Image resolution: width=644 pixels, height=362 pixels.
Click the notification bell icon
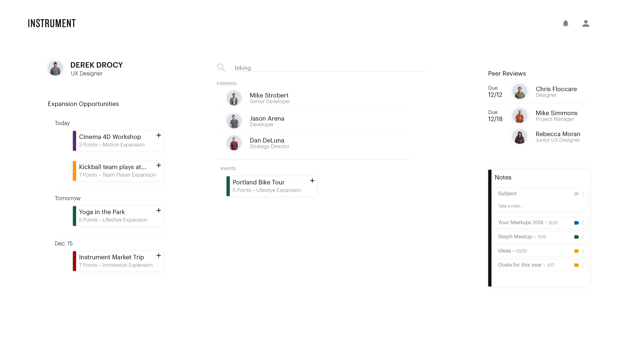[x=566, y=23]
